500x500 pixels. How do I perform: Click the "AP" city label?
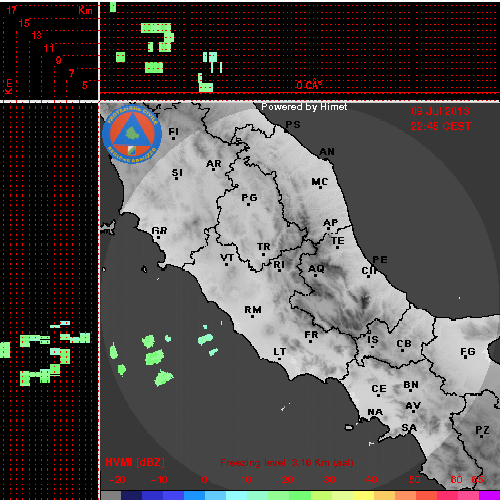pyautogui.click(x=331, y=222)
